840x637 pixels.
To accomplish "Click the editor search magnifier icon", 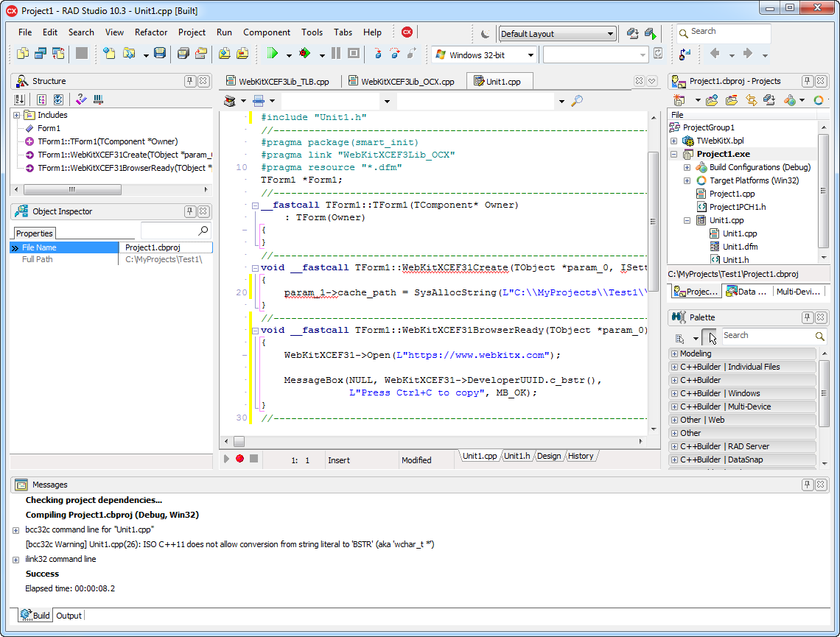I will point(577,101).
